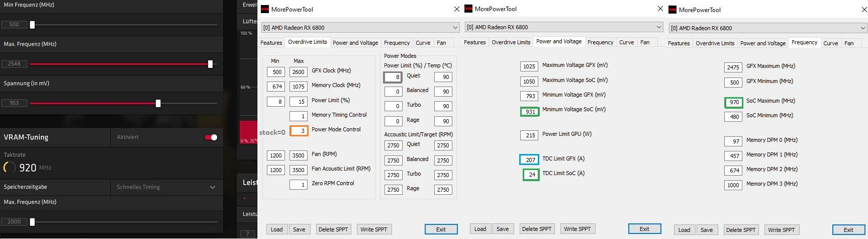
Task: Click Maximum Voltage GFX field showing 1025
Action: point(529,66)
